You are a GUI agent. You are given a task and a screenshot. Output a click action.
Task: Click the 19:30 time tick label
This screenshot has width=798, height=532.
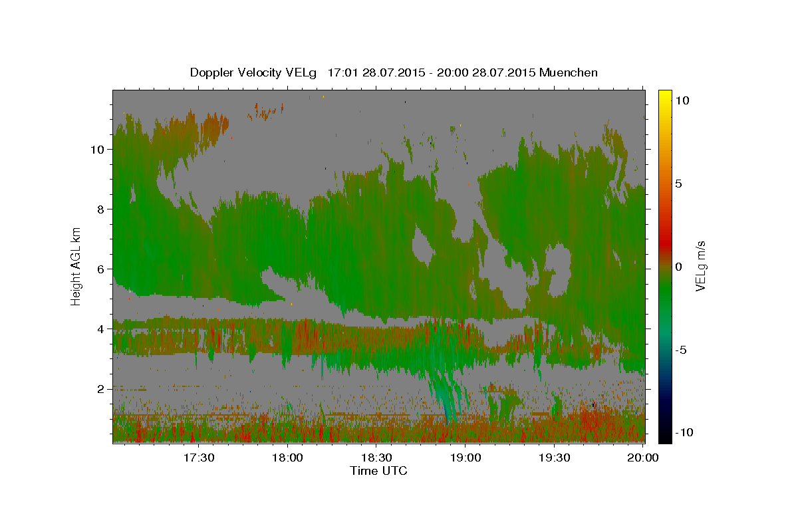click(x=554, y=458)
